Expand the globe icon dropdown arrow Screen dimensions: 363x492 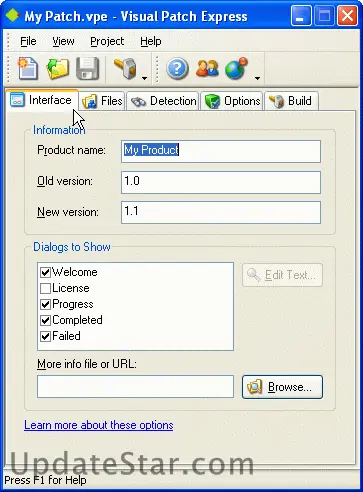tap(257, 78)
